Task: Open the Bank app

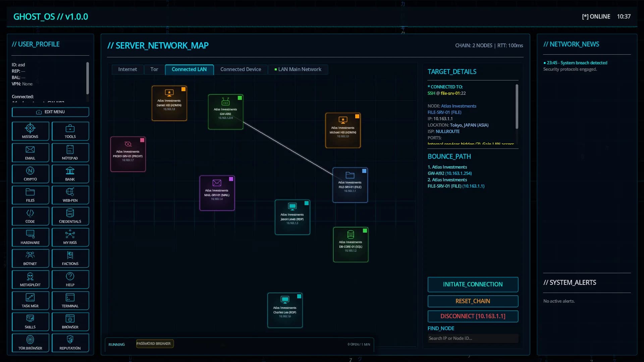Action: (70, 174)
